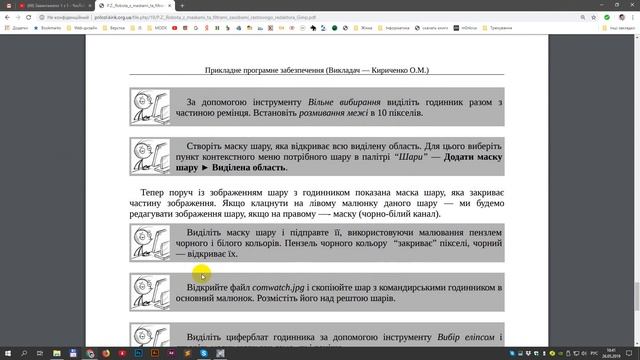Open Photoshop from the taskbar

click(139, 353)
